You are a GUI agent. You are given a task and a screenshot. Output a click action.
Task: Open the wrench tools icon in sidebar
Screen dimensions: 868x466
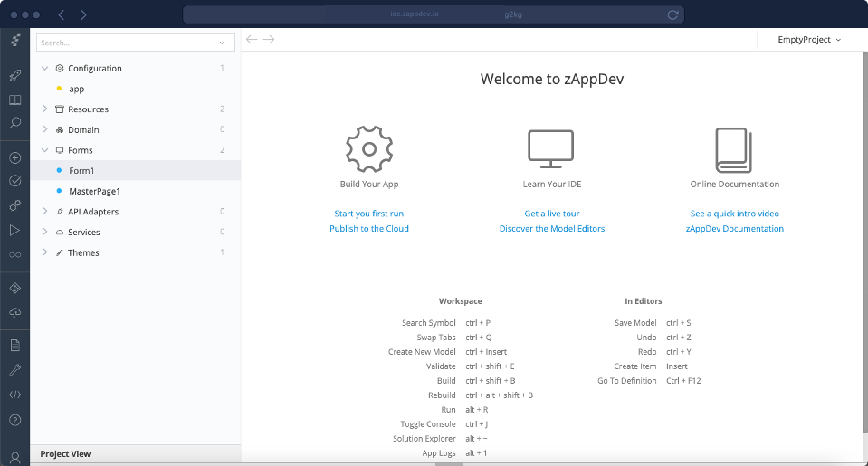(14, 370)
